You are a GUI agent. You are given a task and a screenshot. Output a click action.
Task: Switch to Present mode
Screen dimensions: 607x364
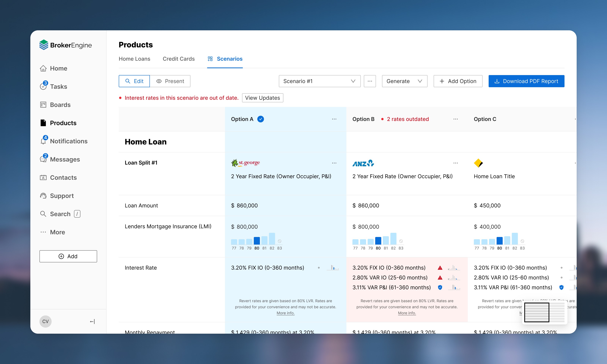[x=170, y=81]
